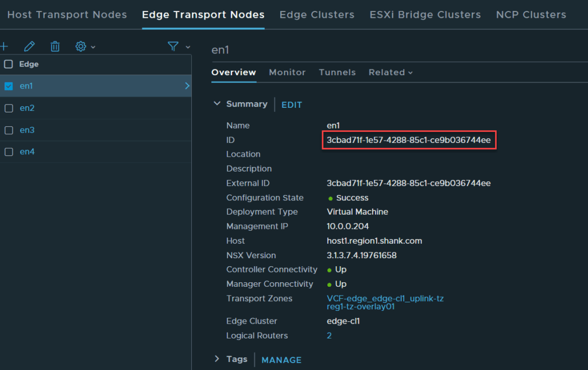Click the ID value 3cbad71f-1e57-4288-85c1-ce9b036744ee
The width and height of the screenshot is (588, 370).
tap(408, 140)
